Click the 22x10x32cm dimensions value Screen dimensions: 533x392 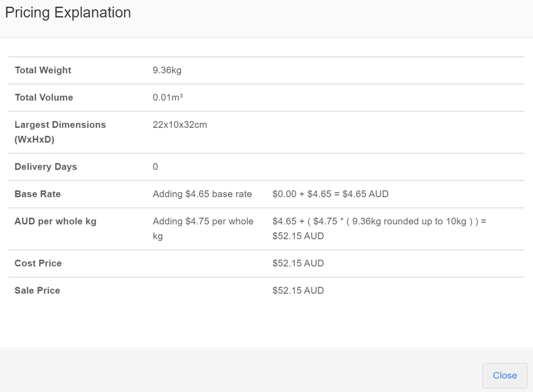[179, 125]
